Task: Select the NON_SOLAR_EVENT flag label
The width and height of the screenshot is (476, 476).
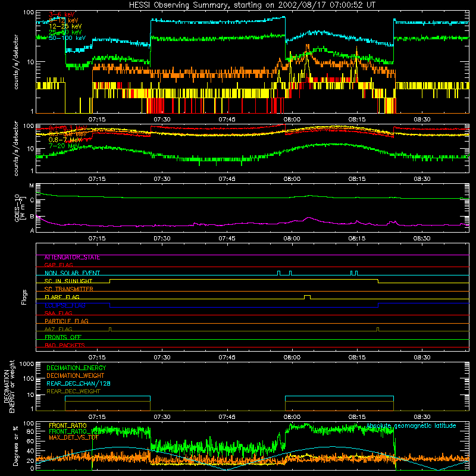Action: tap(72, 273)
